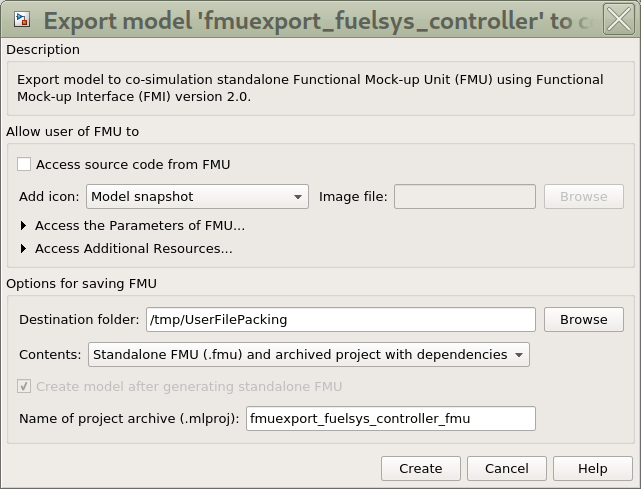Expand Access Additional Resources section
Image resolution: width=641 pixels, height=489 pixels.
click(24, 249)
